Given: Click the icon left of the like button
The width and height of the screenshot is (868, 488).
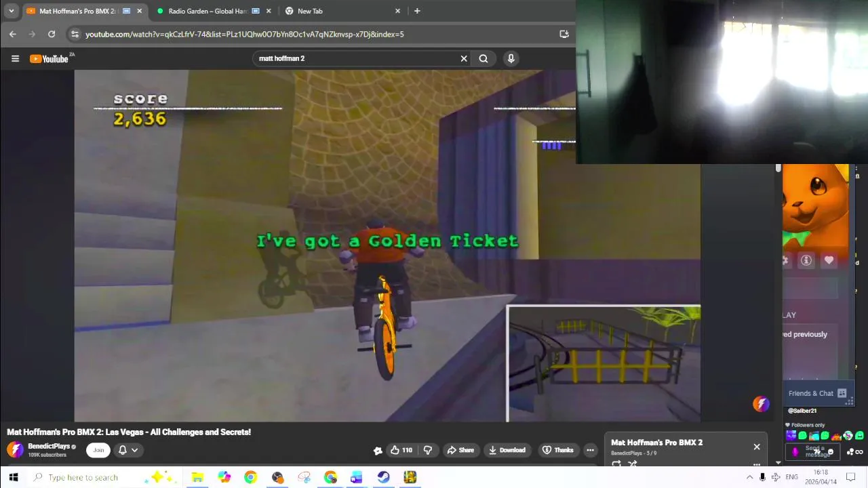Looking at the screenshot, I should tap(378, 450).
